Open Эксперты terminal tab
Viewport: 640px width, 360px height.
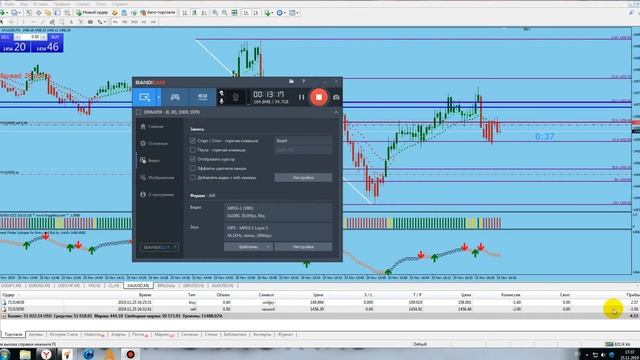pos(262,334)
